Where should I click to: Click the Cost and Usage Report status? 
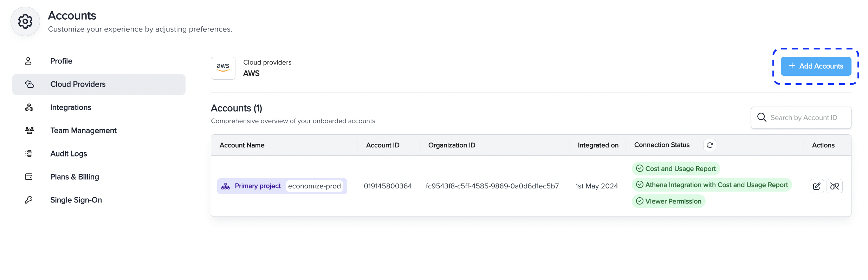(x=676, y=169)
